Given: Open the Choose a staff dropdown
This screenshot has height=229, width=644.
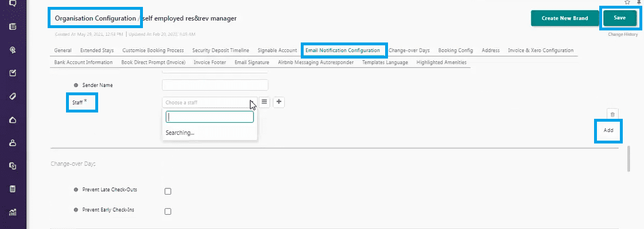Looking at the screenshot, I should pyautogui.click(x=210, y=103).
